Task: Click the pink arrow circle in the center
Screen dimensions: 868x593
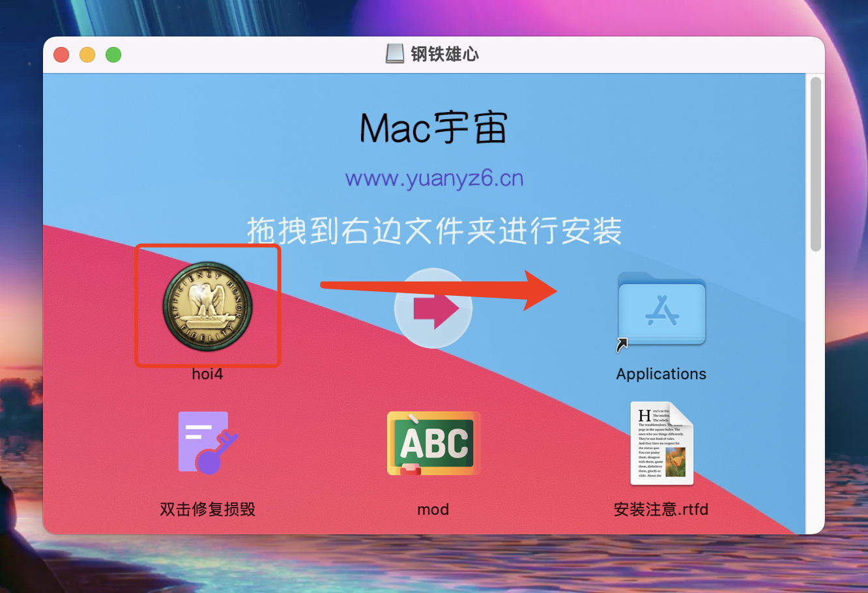Action: pos(433,308)
